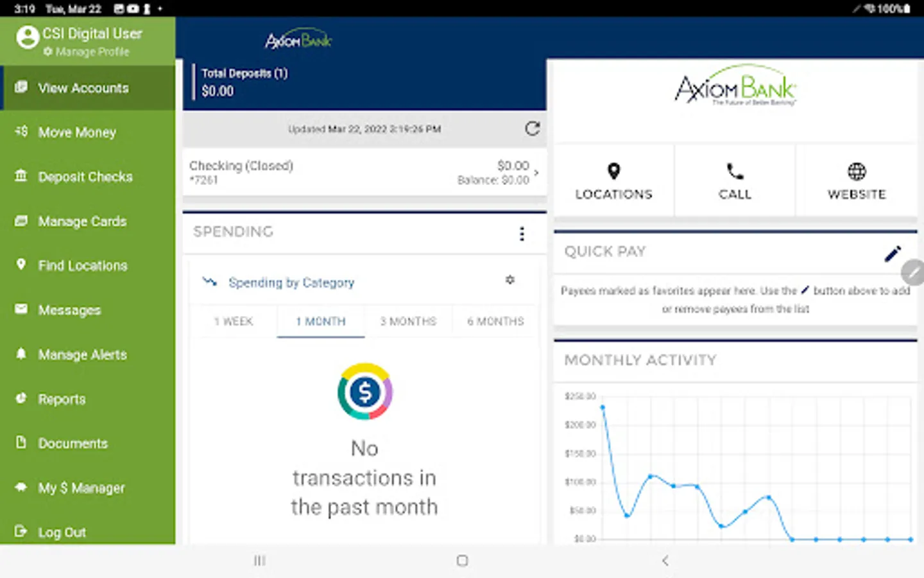
Task: Switch to the 6 MONTHS tab
Action: [x=495, y=321]
